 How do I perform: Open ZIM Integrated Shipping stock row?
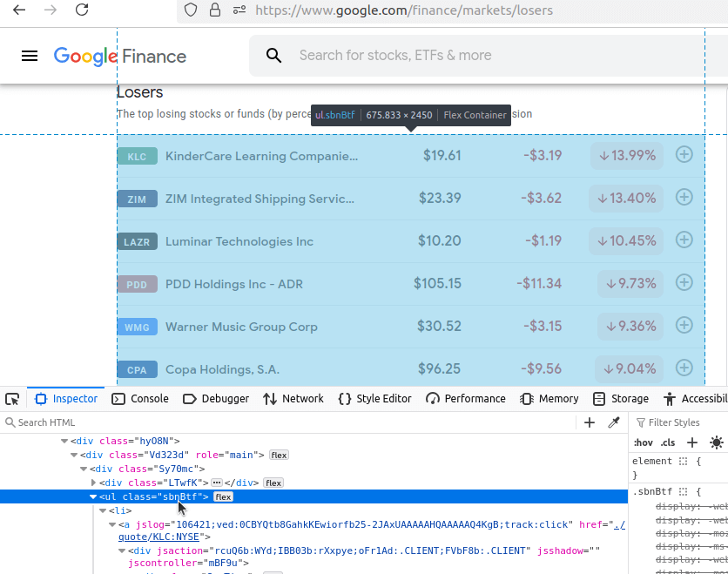pos(260,199)
